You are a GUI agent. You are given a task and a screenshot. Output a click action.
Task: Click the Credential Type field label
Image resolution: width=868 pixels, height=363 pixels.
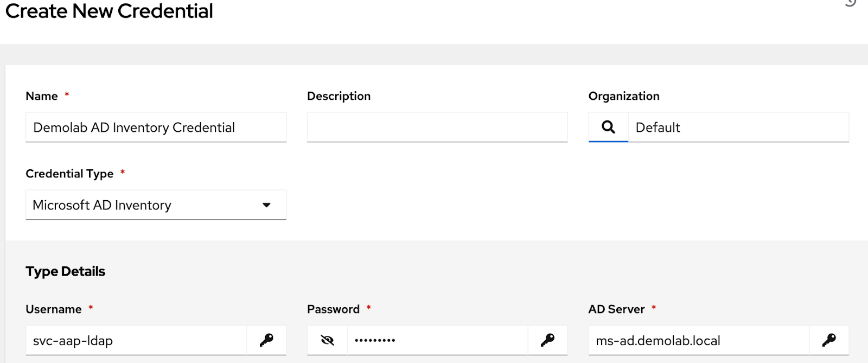(x=69, y=174)
